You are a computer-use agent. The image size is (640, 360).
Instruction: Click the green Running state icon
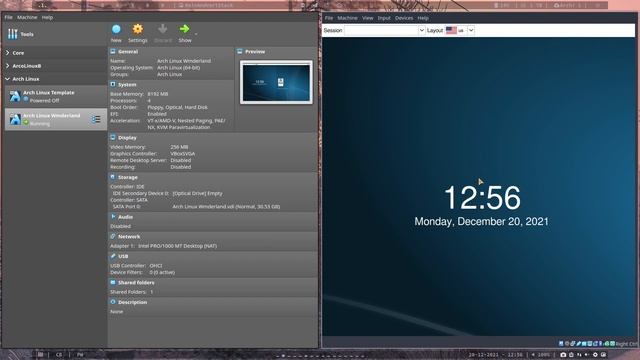coord(26,123)
